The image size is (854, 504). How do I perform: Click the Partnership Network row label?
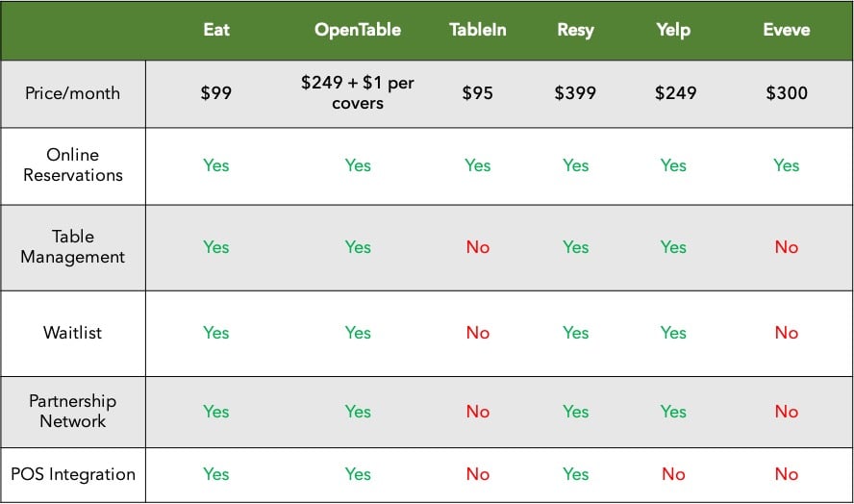pos(72,411)
